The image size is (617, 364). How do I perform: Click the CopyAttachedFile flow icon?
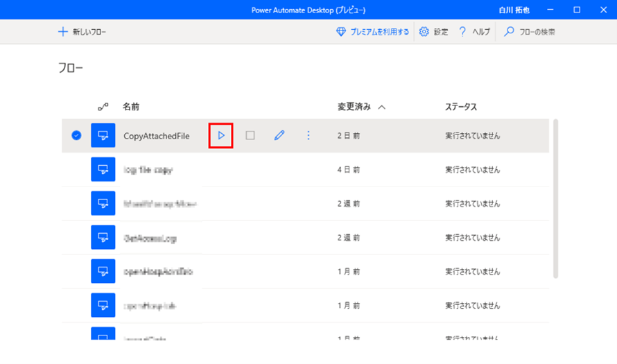(103, 135)
